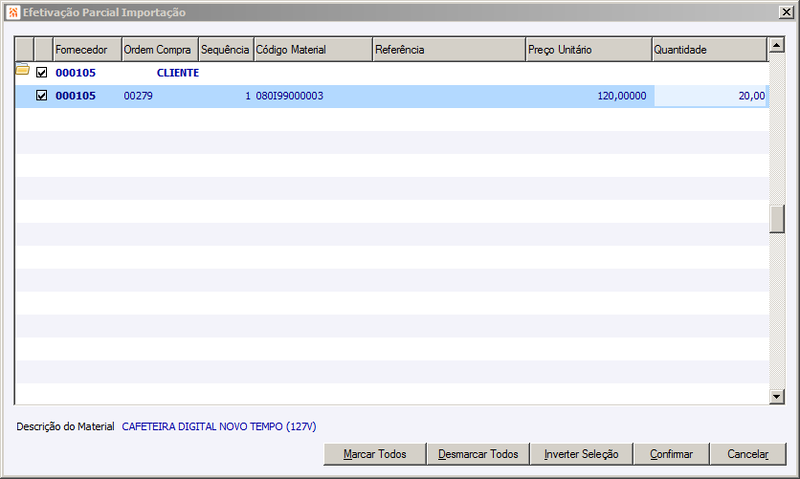Screen dimensions: 800x479
Task: Click the scrollbar down arrow
Action: [x=777, y=396]
